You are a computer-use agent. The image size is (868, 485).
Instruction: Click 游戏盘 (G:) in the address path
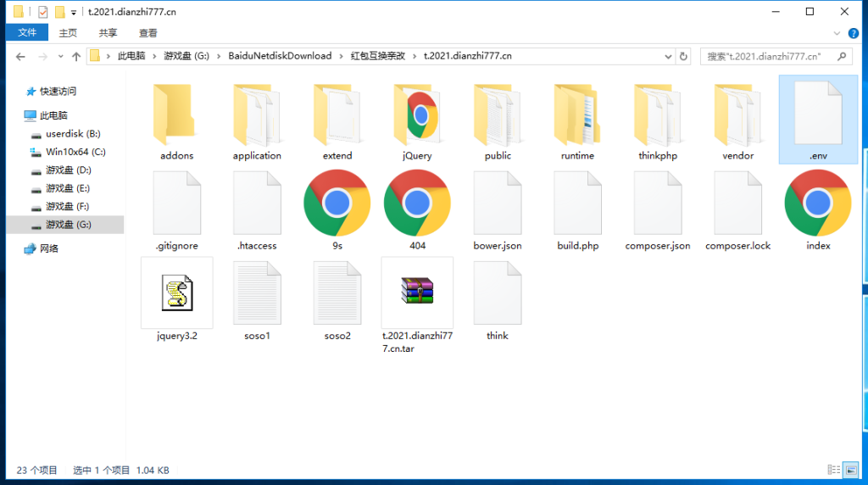coord(186,56)
